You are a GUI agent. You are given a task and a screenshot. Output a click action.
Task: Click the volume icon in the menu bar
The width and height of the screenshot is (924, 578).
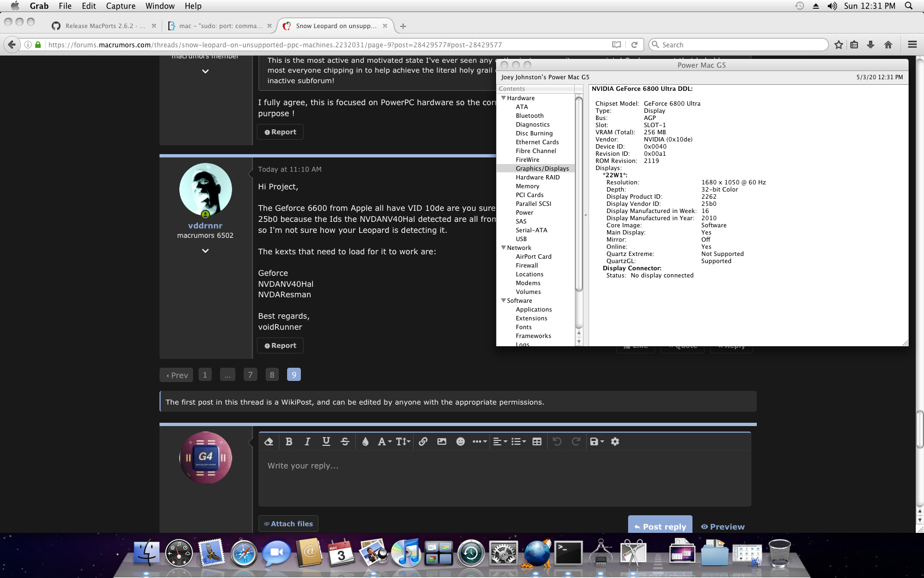coord(832,6)
